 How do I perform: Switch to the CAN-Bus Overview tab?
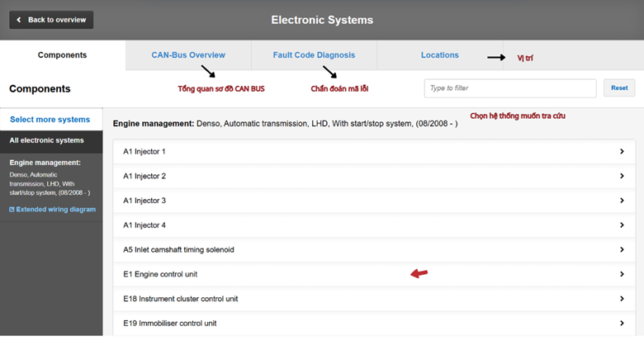point(188,55)
